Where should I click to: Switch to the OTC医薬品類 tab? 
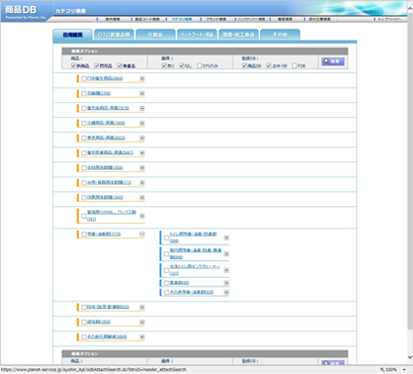114,35
